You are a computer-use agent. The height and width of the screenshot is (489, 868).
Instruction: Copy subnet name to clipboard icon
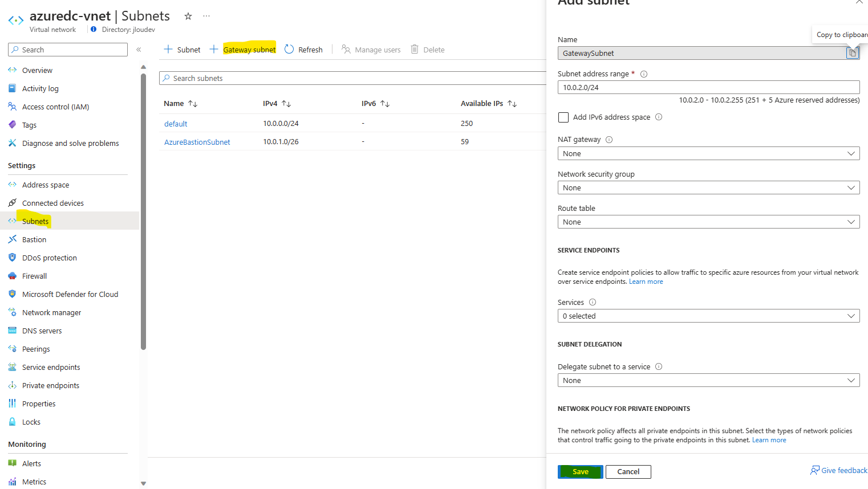[852, 53]
